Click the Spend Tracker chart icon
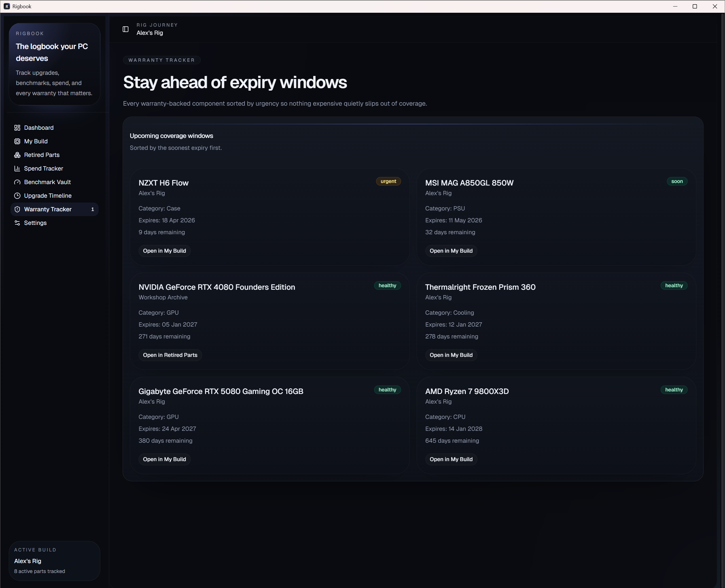The height and width of the screenshot is (588, 725). click(17, 168)
